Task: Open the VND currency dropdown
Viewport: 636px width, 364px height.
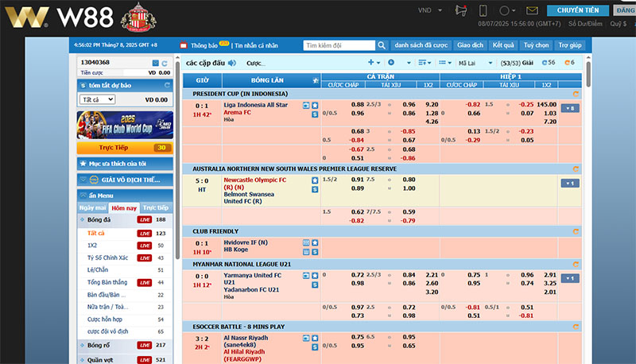Action: pos(430,10)
